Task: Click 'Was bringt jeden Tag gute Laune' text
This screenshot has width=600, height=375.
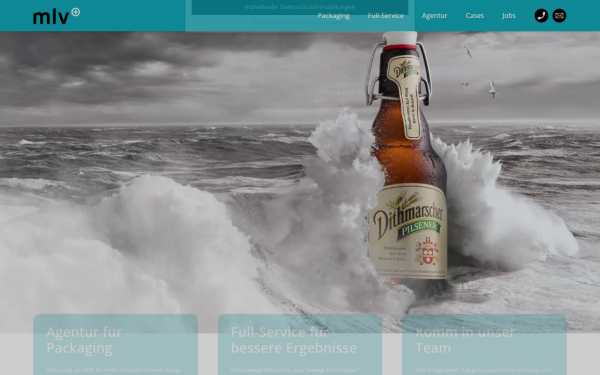Action: [x=483, y=370]
